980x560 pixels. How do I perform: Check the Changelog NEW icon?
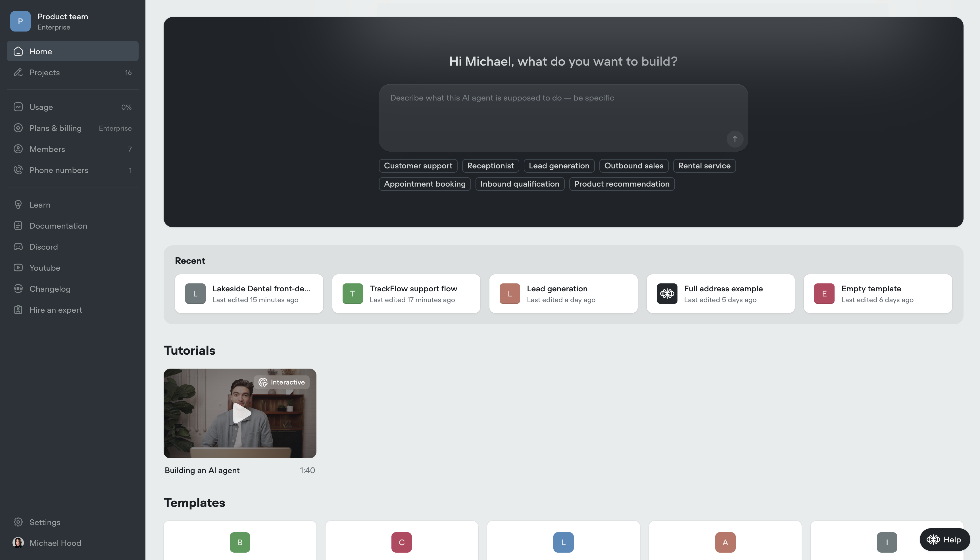(18, 289)
